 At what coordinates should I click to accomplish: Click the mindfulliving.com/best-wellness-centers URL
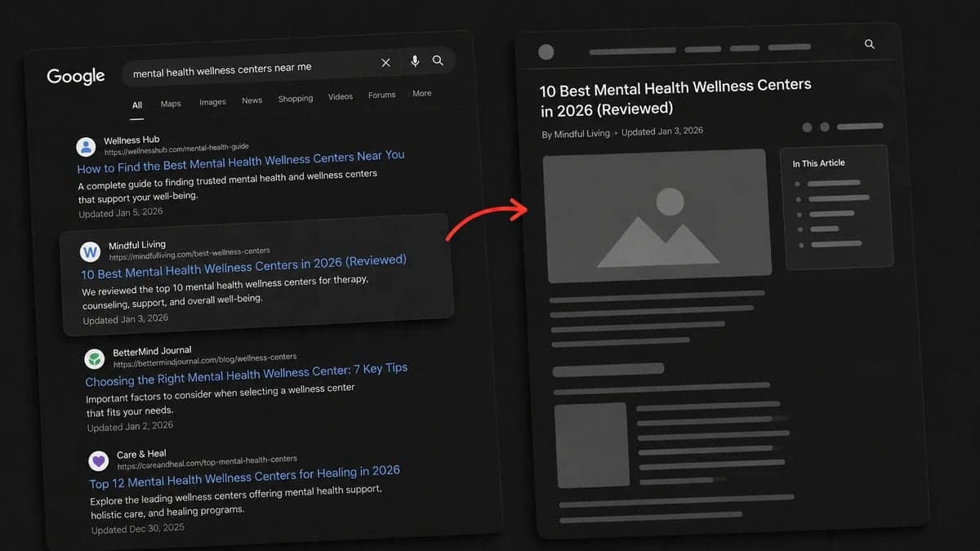tap(189, 254)
